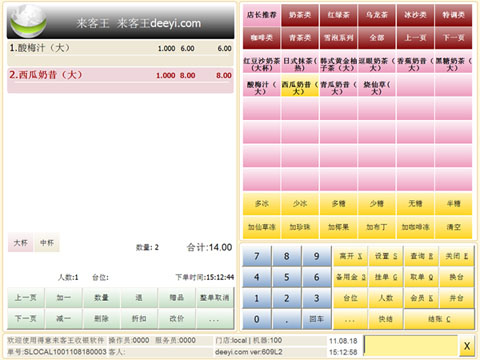The height and width of the screenshot is (360, 480).
Task: Go to red 下一页 category page button
Action: coord(453,38)
